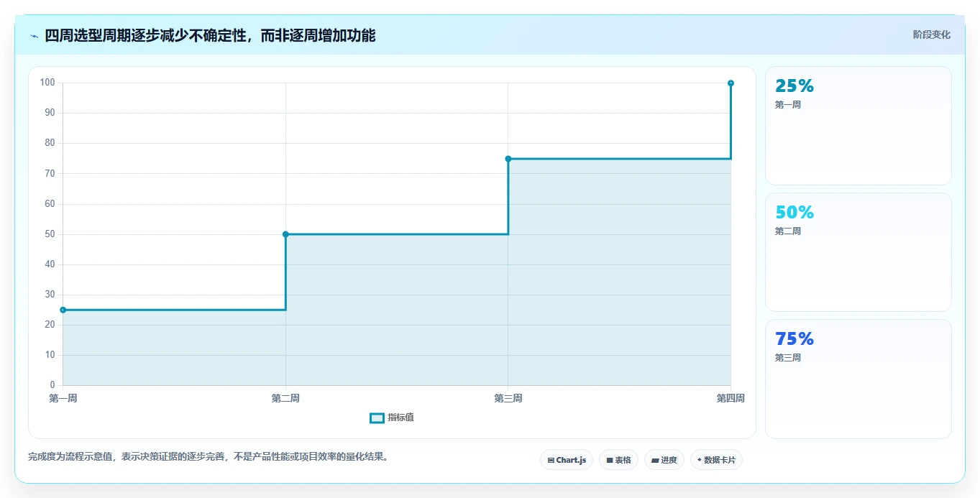
Task: Click the 25% value text
Action: click(794, 86)
